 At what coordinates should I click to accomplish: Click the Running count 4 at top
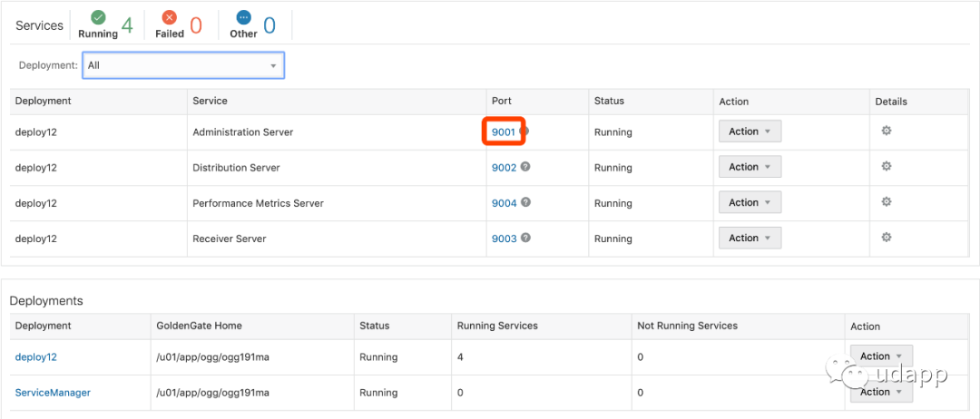pos(127,25)
